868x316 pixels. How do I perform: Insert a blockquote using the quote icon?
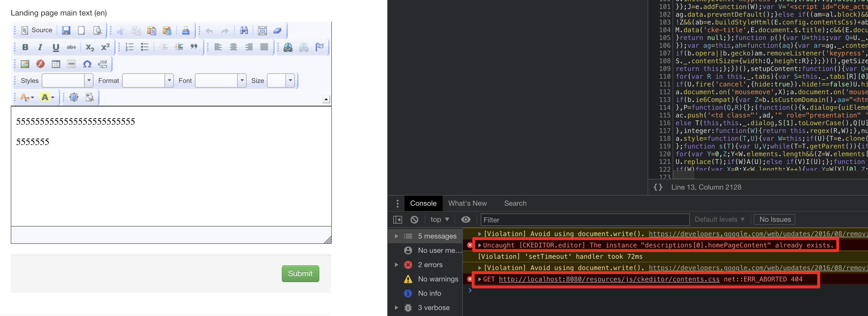(195, 47)
